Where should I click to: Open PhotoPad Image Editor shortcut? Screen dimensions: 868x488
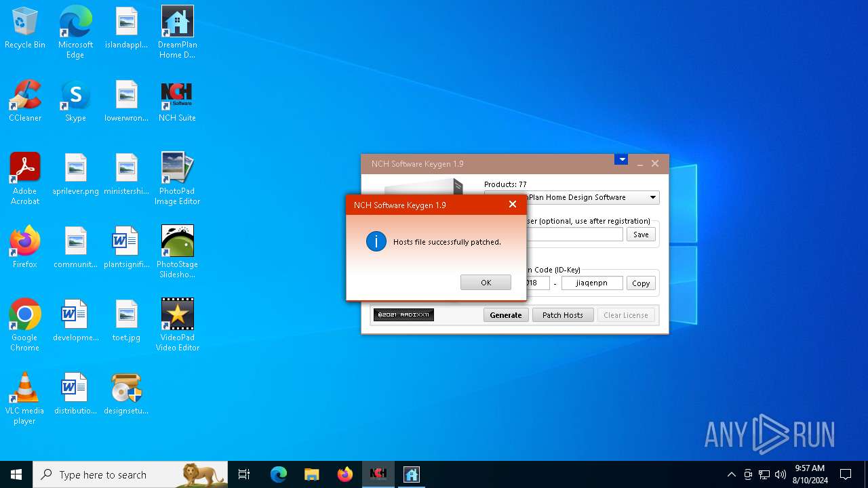tap(177, 179)
